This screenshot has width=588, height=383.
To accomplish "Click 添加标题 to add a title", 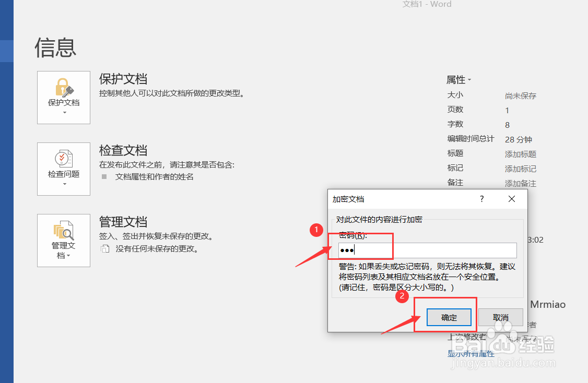I will [521, 154].
